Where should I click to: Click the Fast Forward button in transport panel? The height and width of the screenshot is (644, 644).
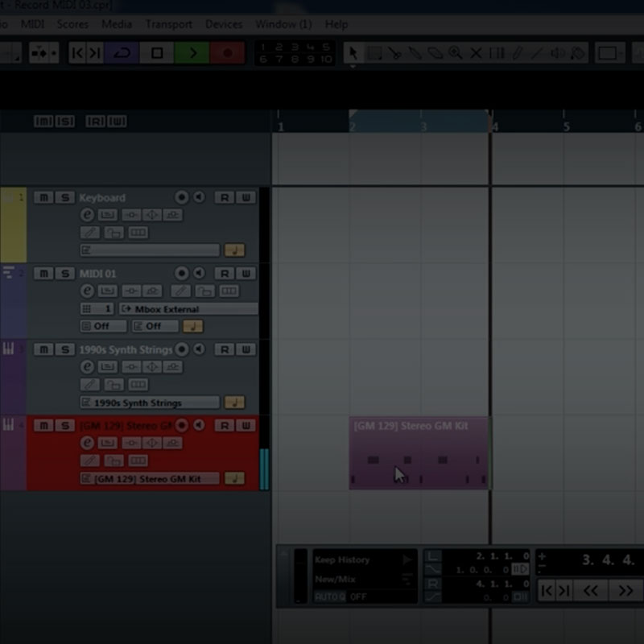click(625, 591)
